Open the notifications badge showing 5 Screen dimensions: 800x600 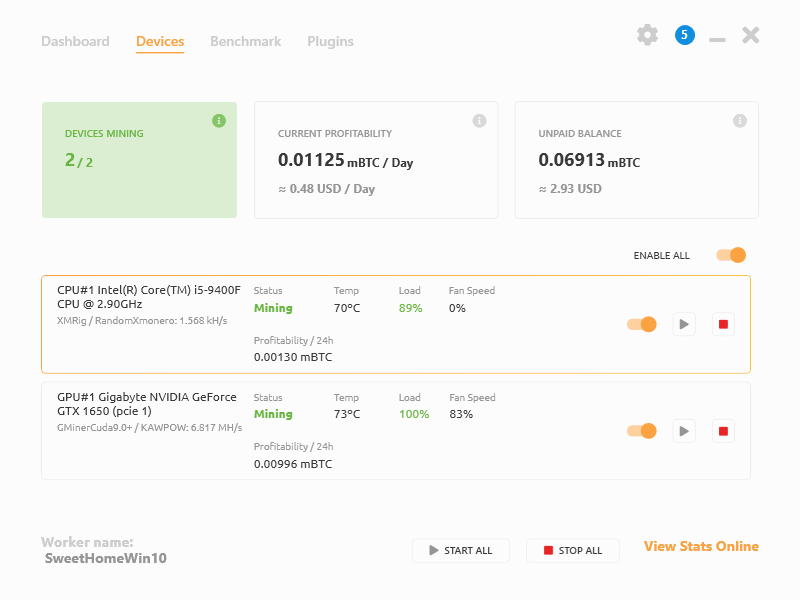(x=684, y=35)
